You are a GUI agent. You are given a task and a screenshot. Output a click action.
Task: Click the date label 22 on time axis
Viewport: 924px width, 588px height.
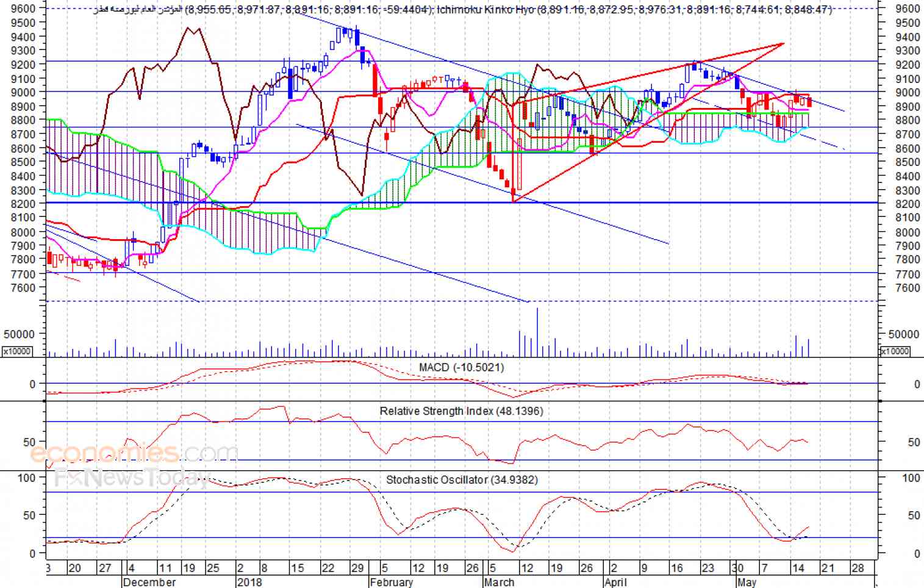point(328,568)
